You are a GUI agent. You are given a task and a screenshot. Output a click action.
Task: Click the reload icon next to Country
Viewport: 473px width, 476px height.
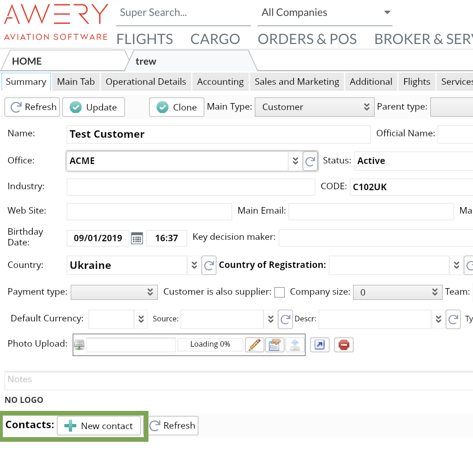209,265
